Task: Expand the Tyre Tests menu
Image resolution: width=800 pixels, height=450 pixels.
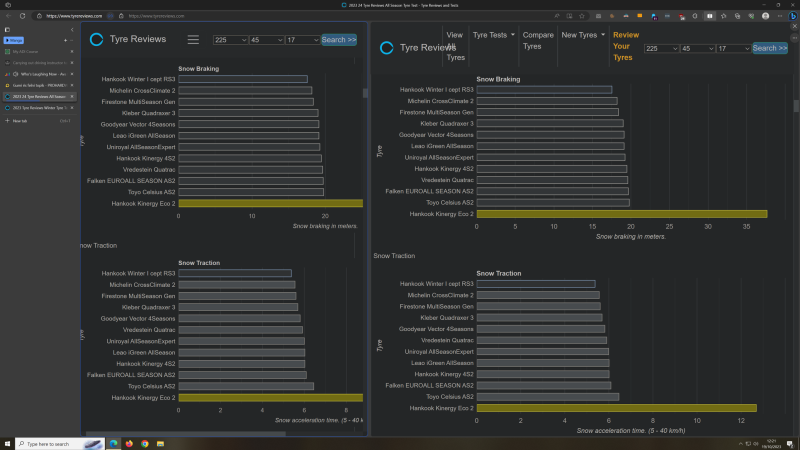Action: (493, 34)
